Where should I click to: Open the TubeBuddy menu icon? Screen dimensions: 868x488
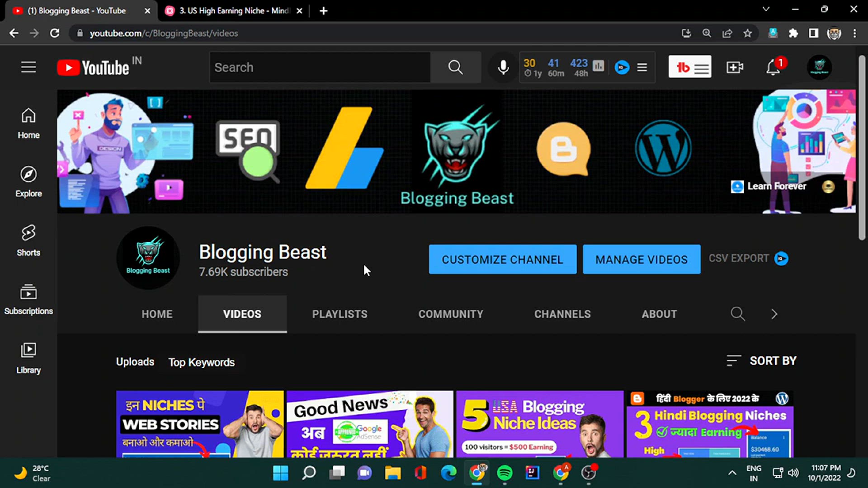coord(690,67)
